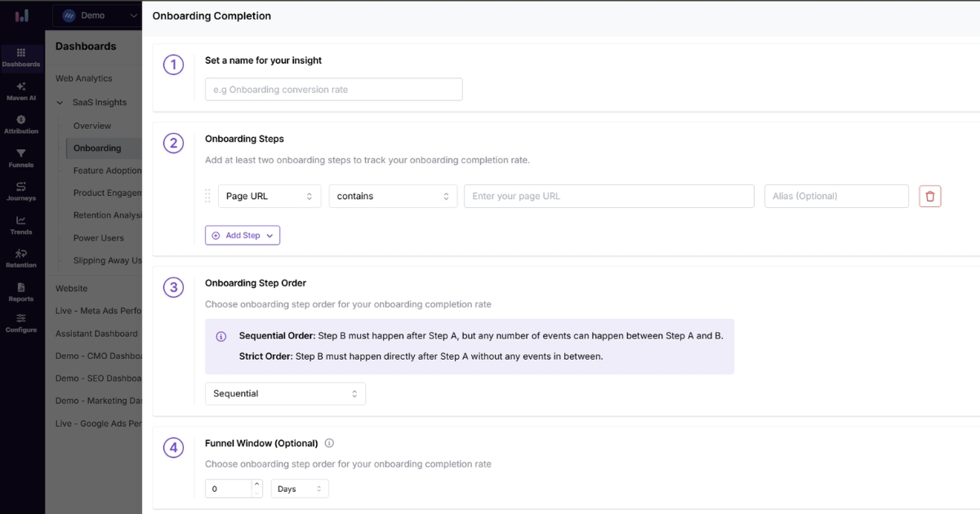Image resolution: width=980 pixels, height=514 pixels.
Task: Open Retention Analysis dashboard item
Action: (107, 215)
